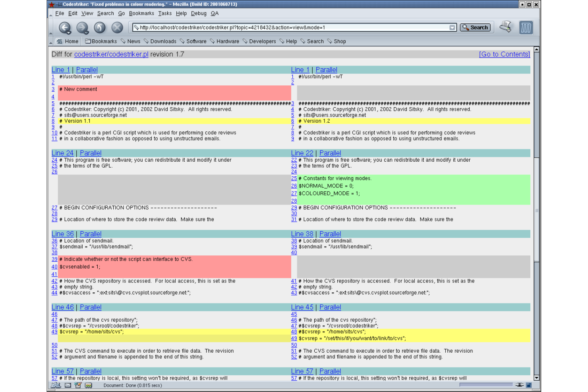588x392 pixels.
Task: Open the Bookmarks menu in menu bar
Action: pyautogui.click(x=141, y=14)
